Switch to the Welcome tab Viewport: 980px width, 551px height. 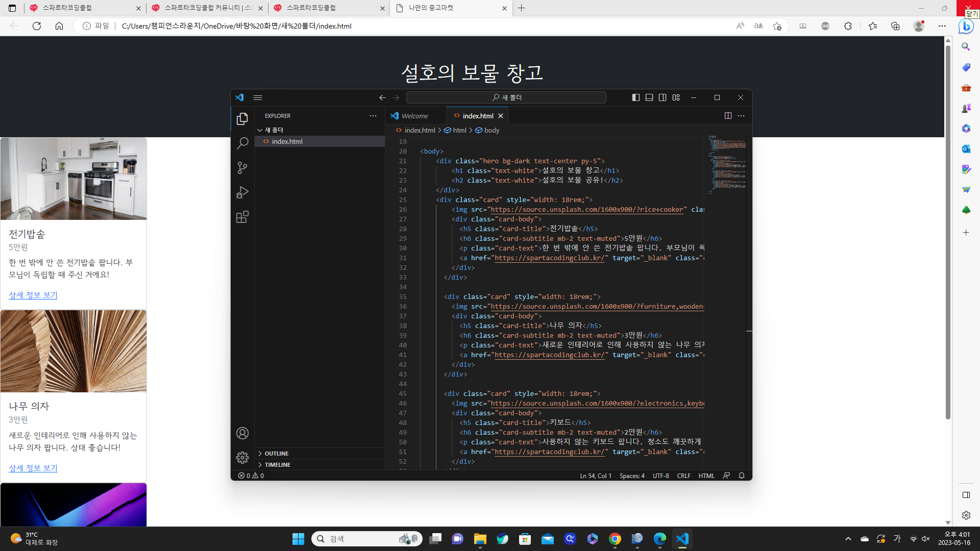click(x=415, y=116)
